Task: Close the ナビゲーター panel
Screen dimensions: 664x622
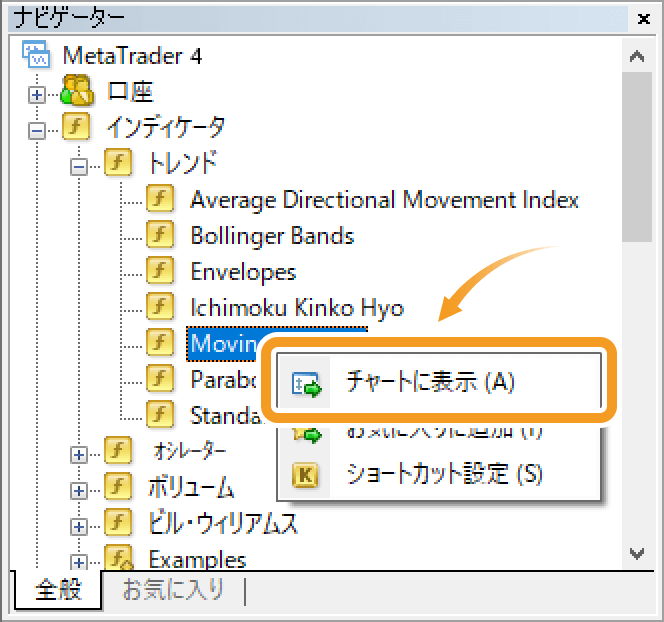Action: 644,19
